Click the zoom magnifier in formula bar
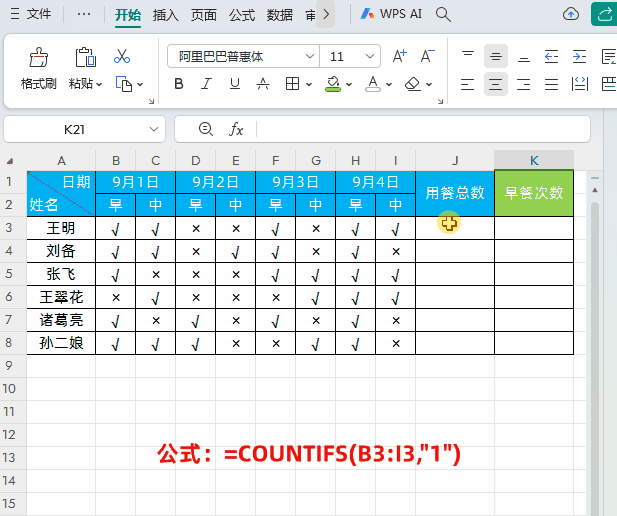This screenshot has height=516, width=617. tap(206, 129)
